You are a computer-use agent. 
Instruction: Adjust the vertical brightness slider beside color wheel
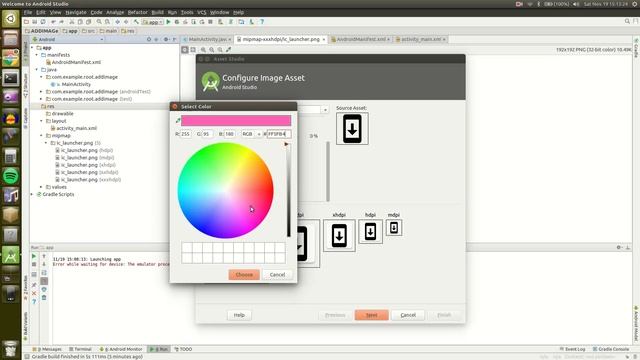point(288,190)
